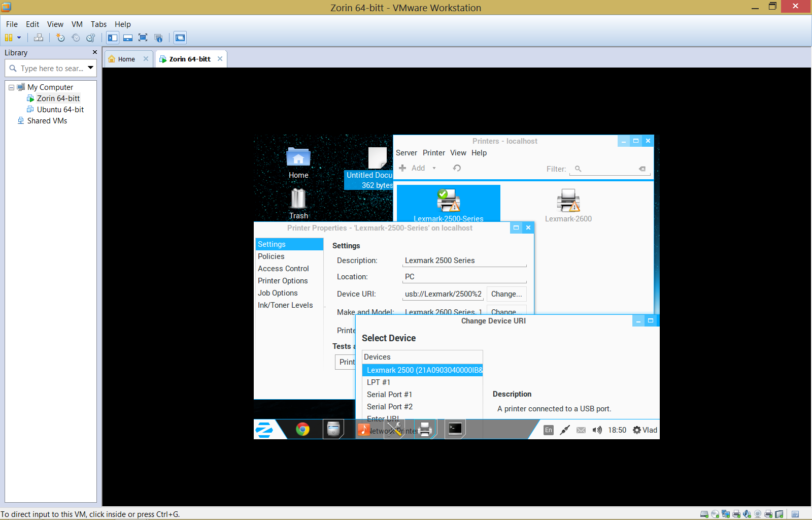The width and height of the screenshot is (812, 520).
Task: Click in the library search field
Action: point(51,68)
